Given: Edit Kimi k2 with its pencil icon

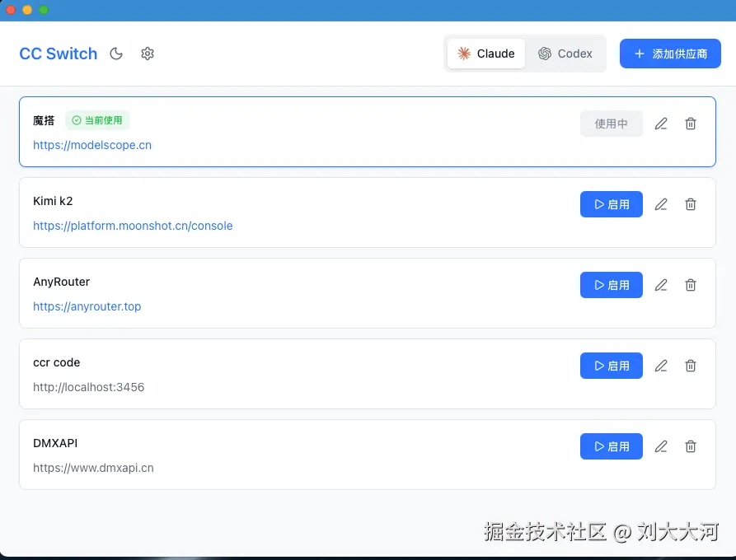Looking at the screenshot, I should [660, 204].
